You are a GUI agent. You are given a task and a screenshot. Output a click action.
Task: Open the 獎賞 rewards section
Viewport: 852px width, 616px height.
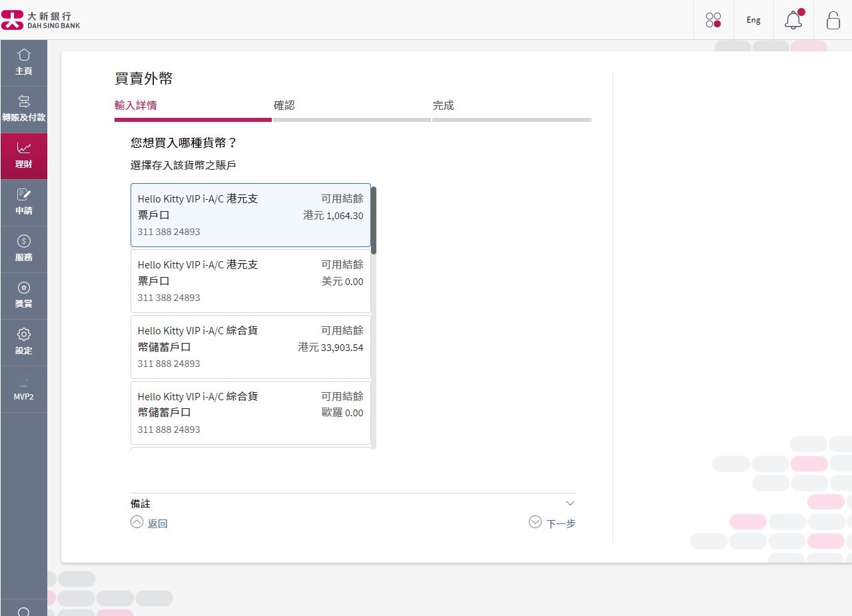click(24, 295)
